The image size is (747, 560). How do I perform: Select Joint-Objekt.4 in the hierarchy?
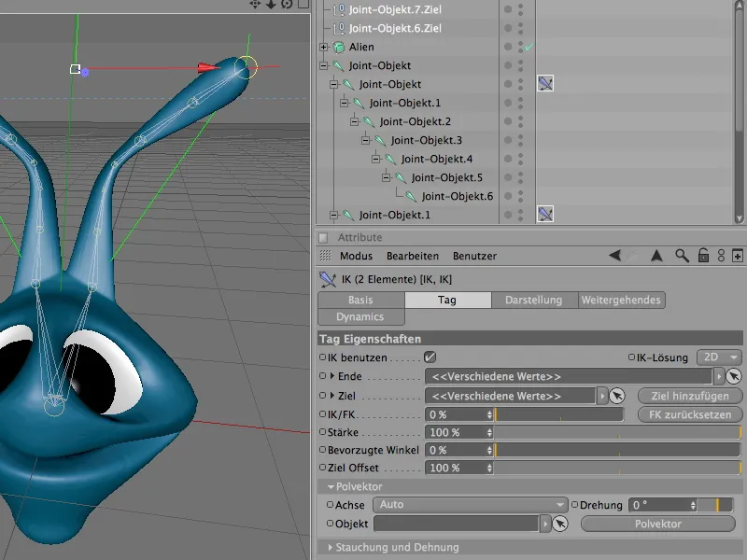[436, 159]
